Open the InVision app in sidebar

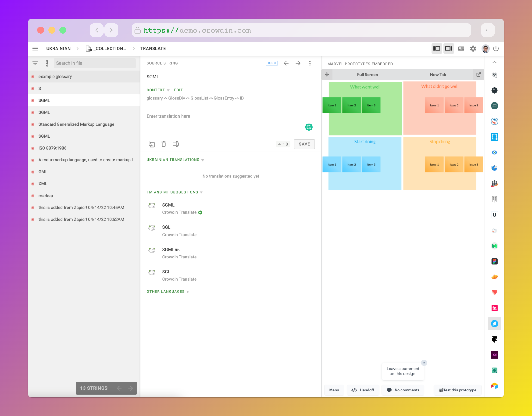(x=494, y=308)
